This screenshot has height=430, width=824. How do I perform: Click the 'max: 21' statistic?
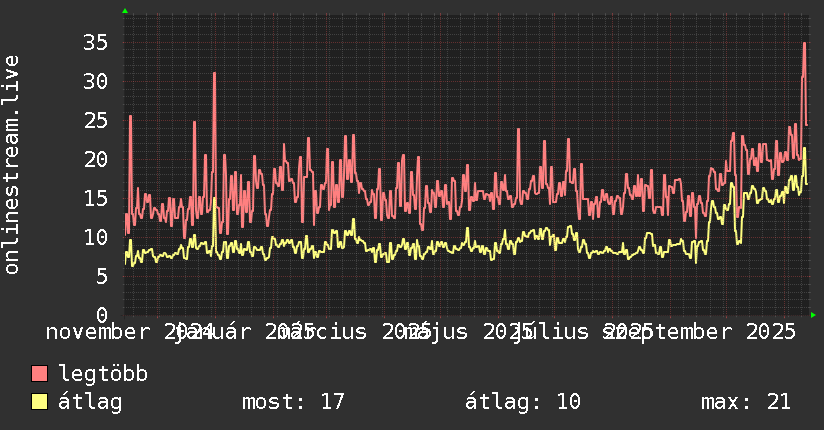coord(746,402)
